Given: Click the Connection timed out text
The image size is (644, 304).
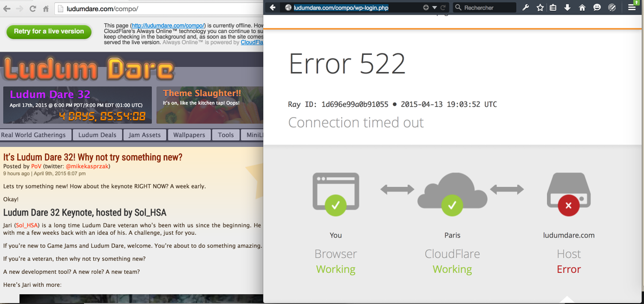Looking at the screenshot, I should click(x=356, y=122).
